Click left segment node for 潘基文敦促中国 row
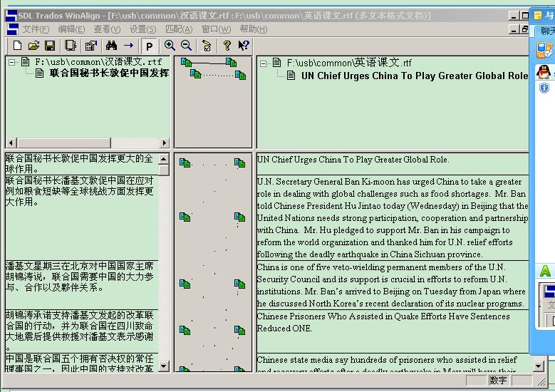 [x=185, y=217]
